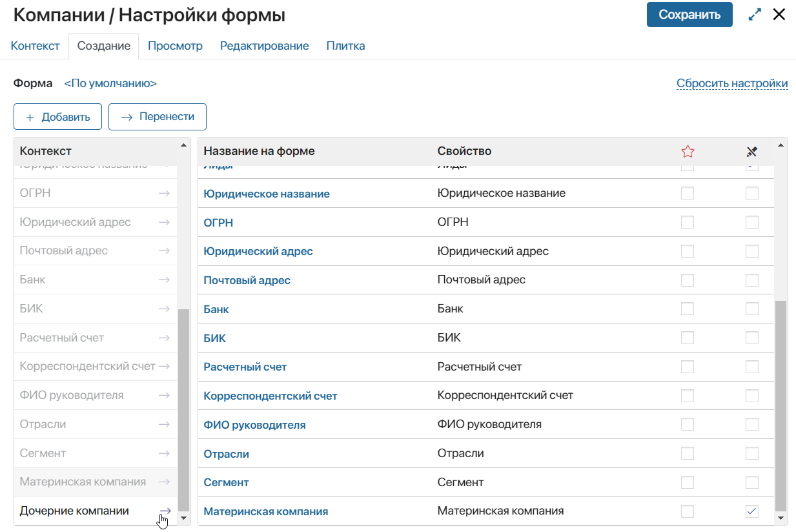Open Расчетный счет form field link
The image size is (796, 532).
[245, 367]
